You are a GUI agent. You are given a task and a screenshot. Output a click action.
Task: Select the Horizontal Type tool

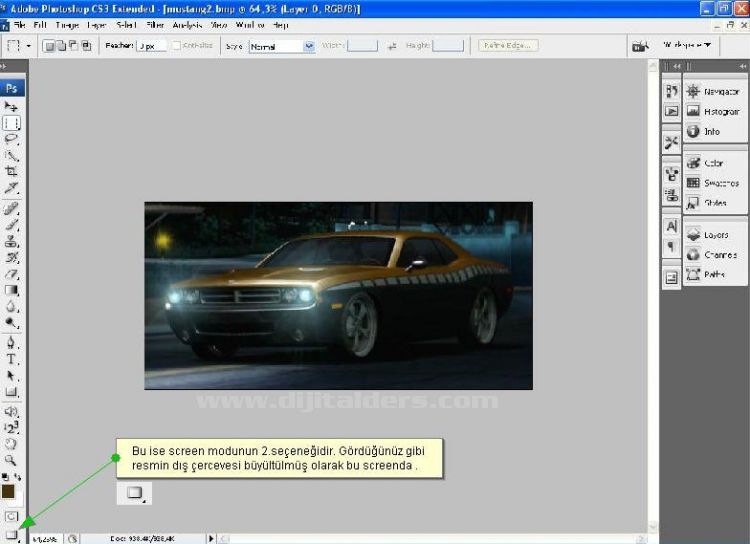point(11,359)
